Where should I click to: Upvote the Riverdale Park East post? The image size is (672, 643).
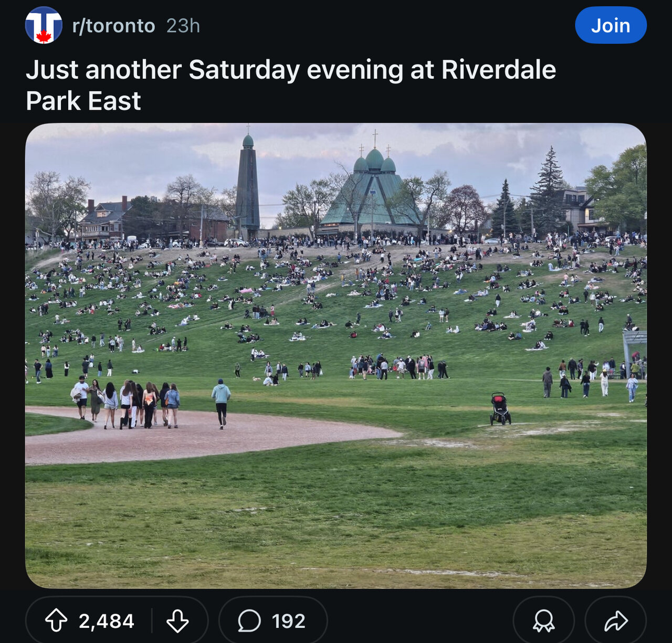coord(56,621)
